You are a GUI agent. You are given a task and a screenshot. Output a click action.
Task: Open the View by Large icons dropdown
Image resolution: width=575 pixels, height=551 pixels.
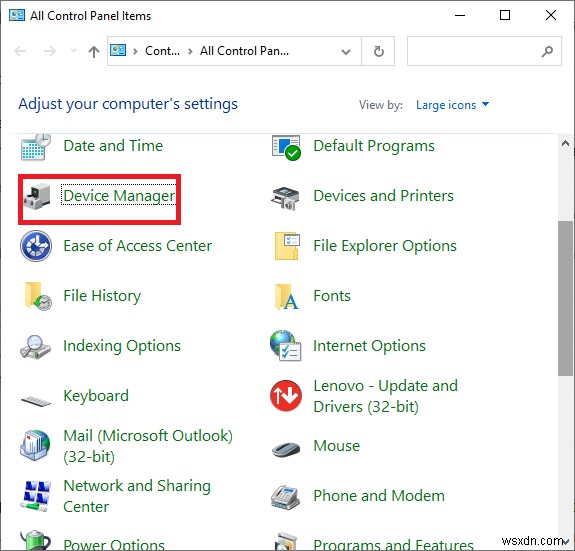point(453,105)
